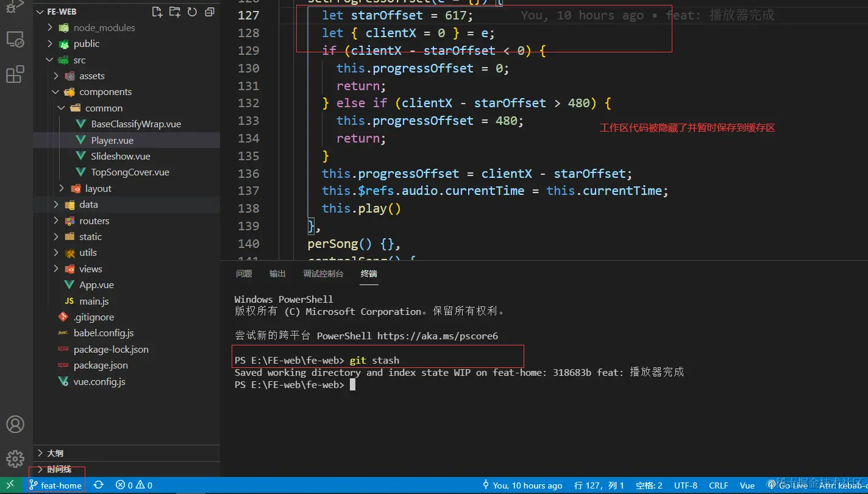Switch branch via feat-home in the status bar
This screenshot has height=494, width=868.
click(x=55, y=485)
